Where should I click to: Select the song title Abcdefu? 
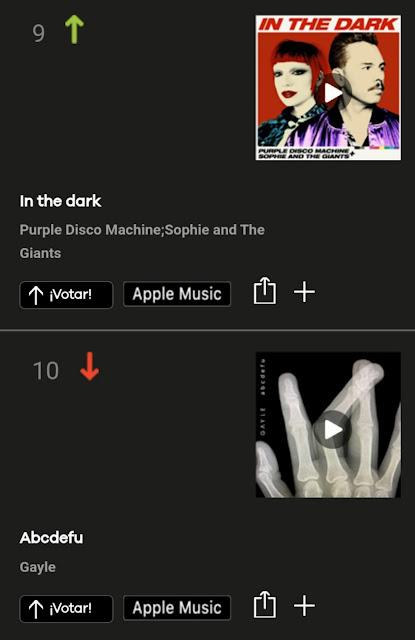point(51,538)
